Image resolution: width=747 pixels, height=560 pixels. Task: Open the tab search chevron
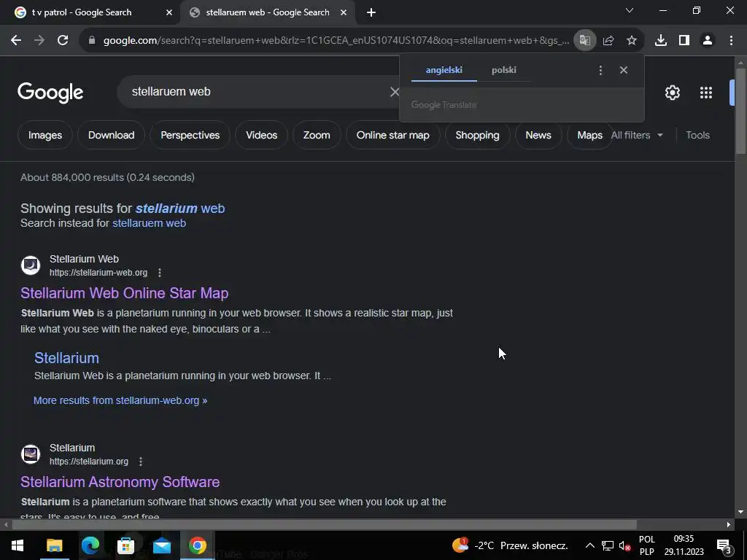(x=630, y=10)
